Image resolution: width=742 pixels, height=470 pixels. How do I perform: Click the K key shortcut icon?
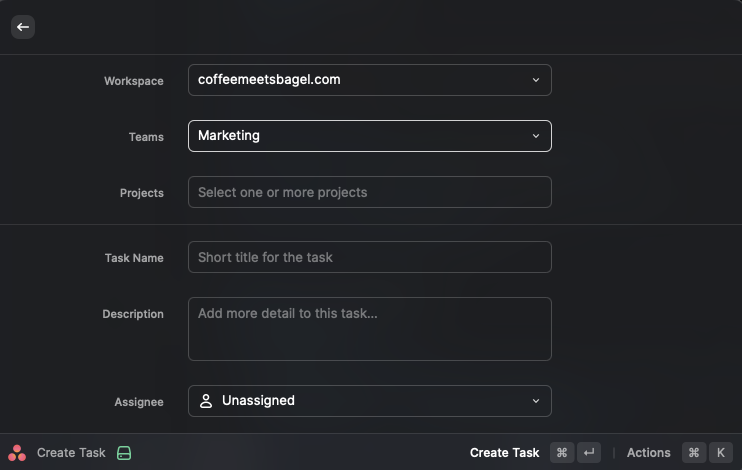tap(721, 453)
